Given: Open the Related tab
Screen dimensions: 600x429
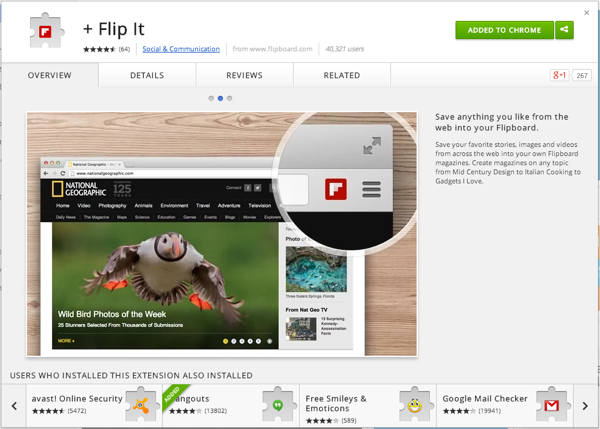Looking at the screenshot, I should tap(342, 75).
